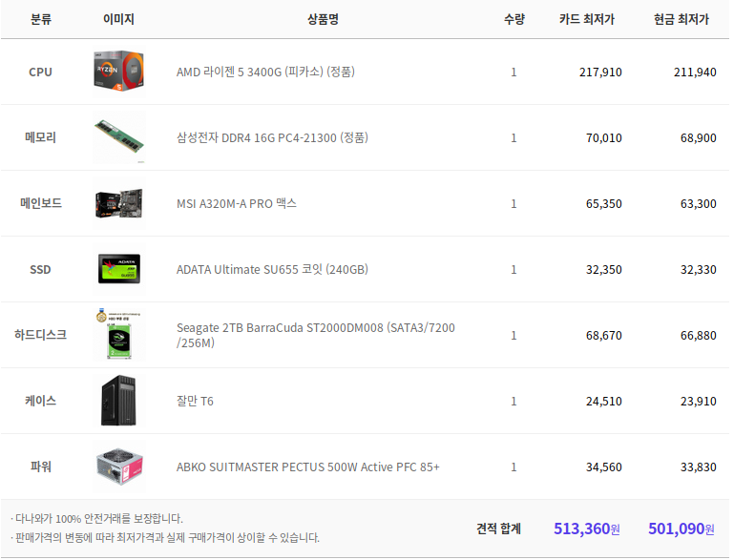Click the Zalman T6 case image
The image size is (734, 560).
coord(119,401)
